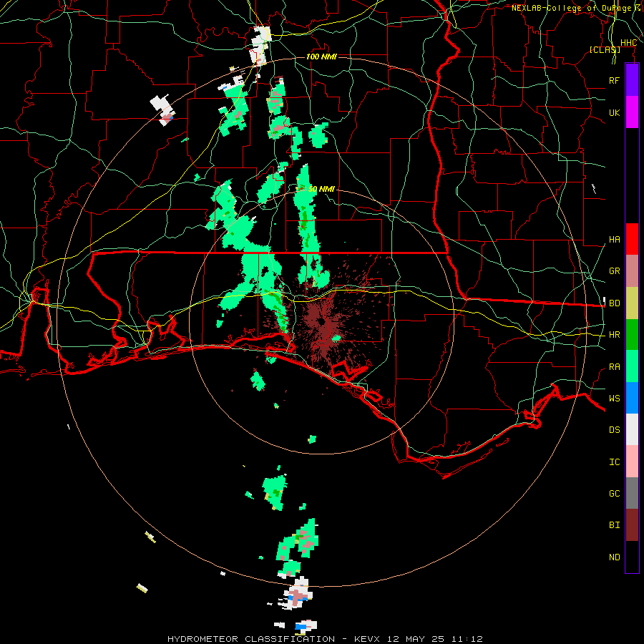The width and height of the screenshot is (644, 644).
Task: Select the WS legend label
Action: pos(615,399)
